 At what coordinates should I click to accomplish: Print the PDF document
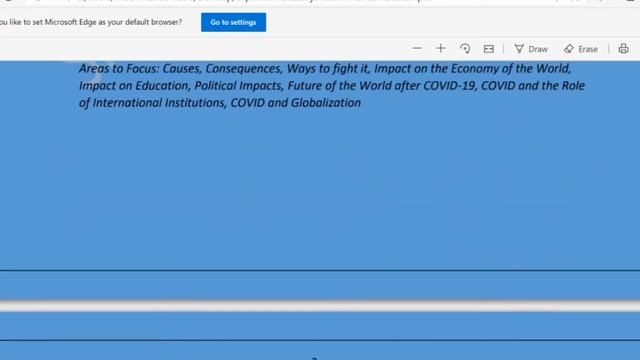click(623, 49)
